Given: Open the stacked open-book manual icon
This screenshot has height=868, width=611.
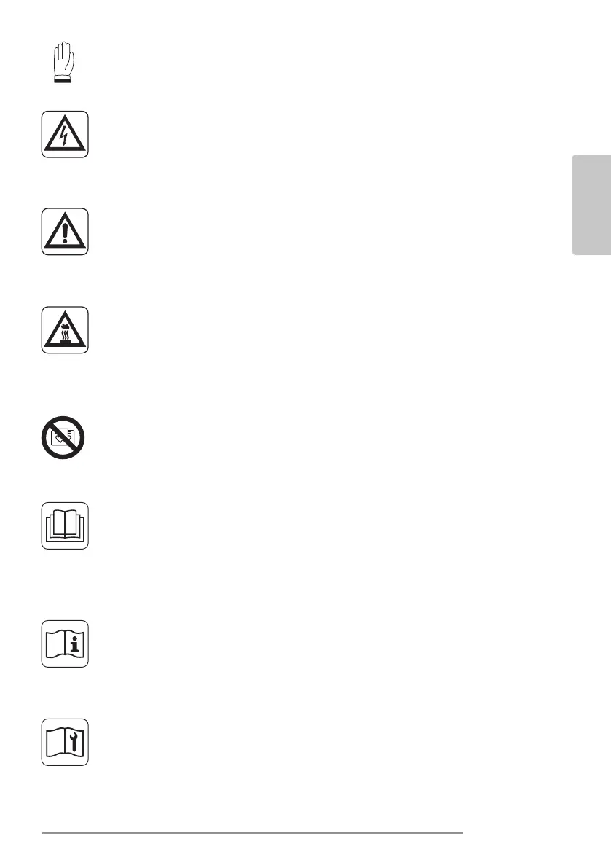Looking at the screenshot, I should tap(65, 526).
